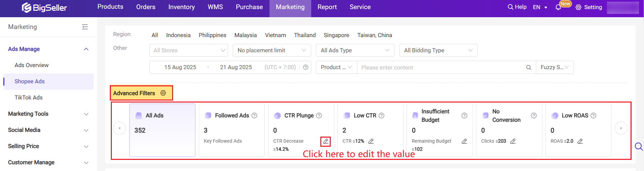Open the Purchase menu
This screenshot has height=171, width=644.
coord(249,7)
